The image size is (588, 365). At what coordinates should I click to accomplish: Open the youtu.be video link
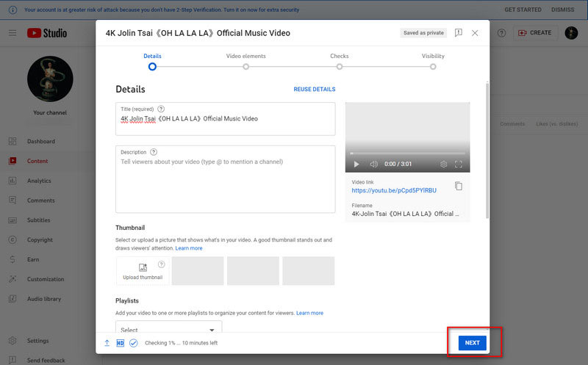[x=394, y=190]
